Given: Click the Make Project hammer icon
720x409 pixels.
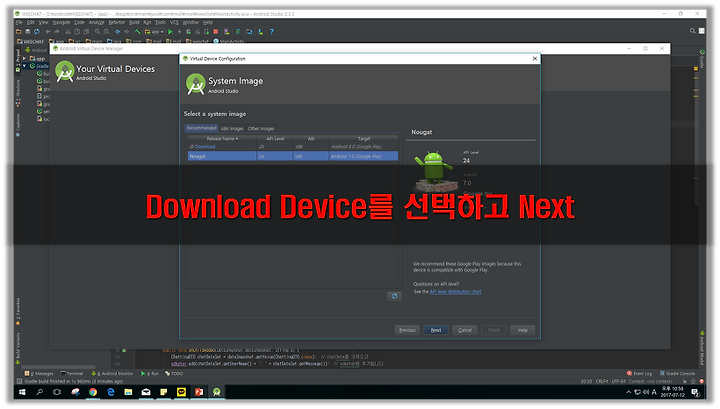Looking at the screenshot, I should pyautogui.click(x=137, y=32).
